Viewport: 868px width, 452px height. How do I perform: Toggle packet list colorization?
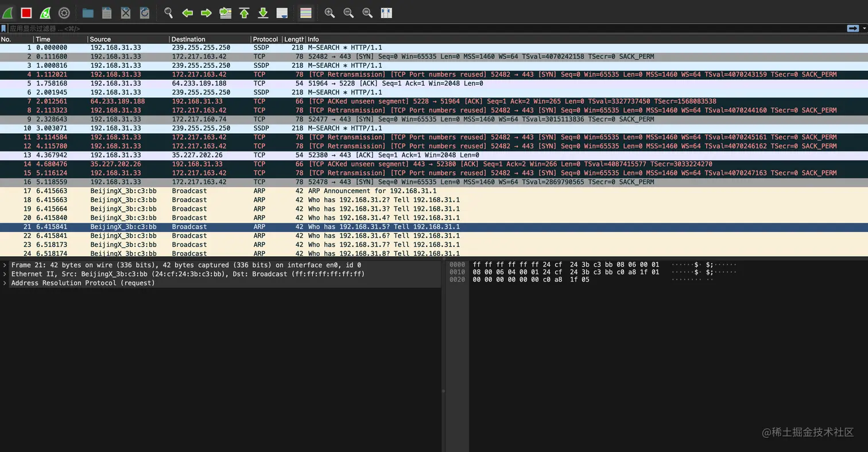(306, 13)
